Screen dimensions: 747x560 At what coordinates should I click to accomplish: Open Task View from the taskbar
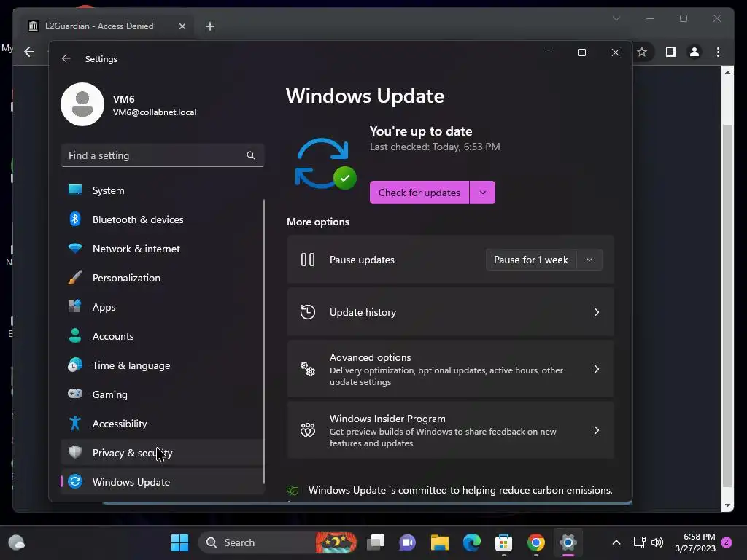[376, 542]
